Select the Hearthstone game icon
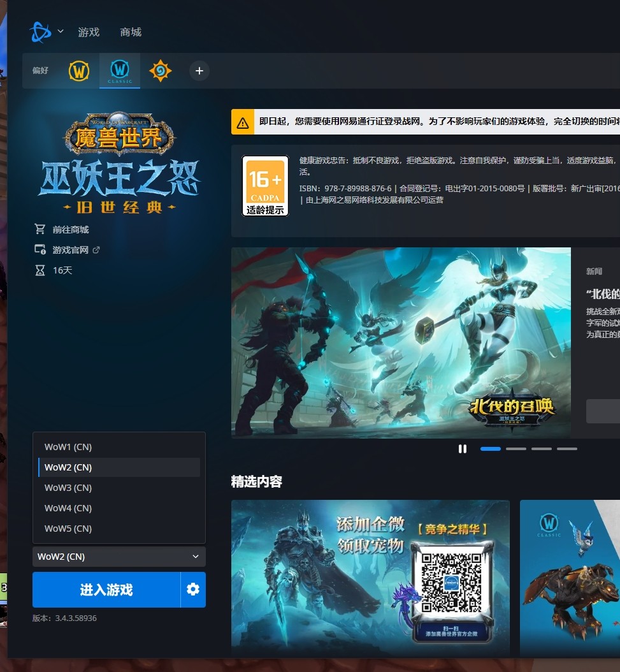This screenshot has height=672, width=620. click(160, 71)
